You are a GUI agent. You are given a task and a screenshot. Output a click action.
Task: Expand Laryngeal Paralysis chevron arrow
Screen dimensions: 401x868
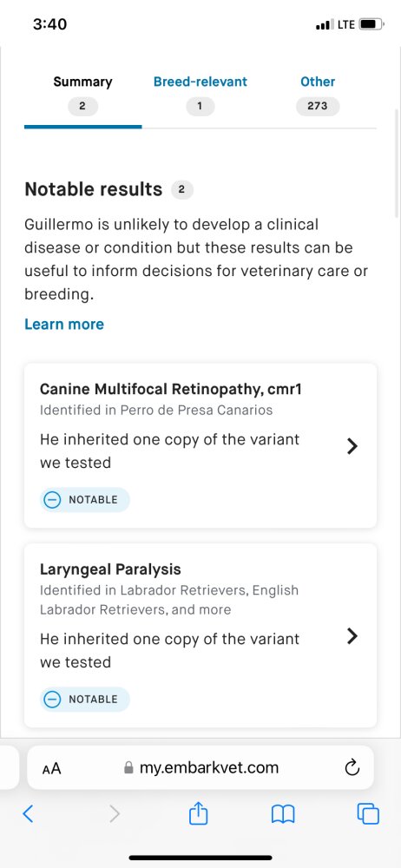pyautogui.click(x=352, y=636)
